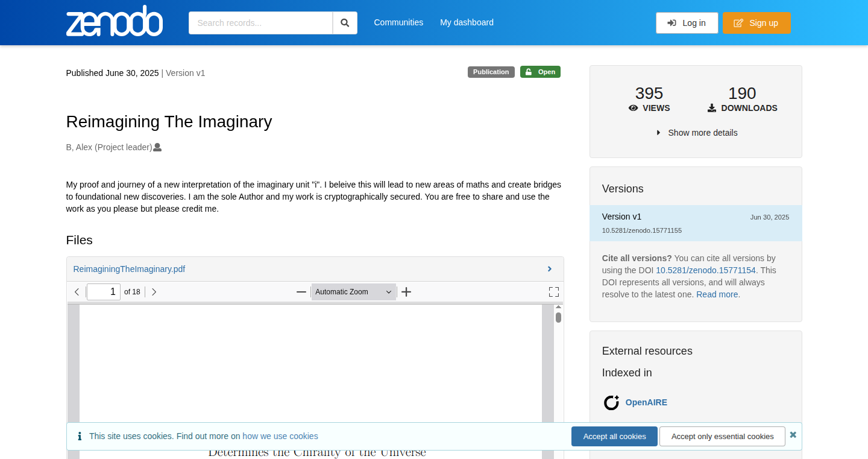Click DOI 10.5281/zenodo.15771154 link
The width and height of the screenshot is (868, 459).
click(706, 270)
